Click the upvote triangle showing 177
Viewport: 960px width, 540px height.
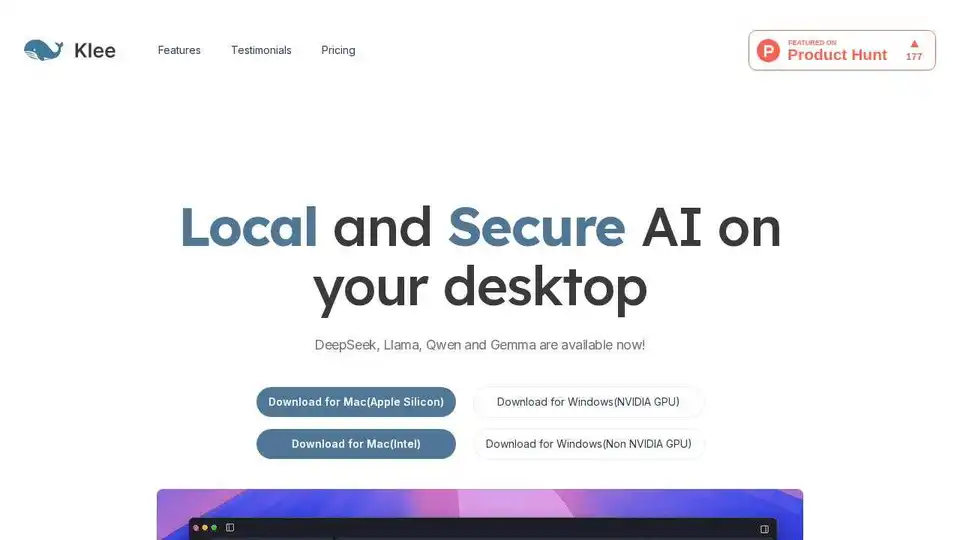click(x=914, y=44)
